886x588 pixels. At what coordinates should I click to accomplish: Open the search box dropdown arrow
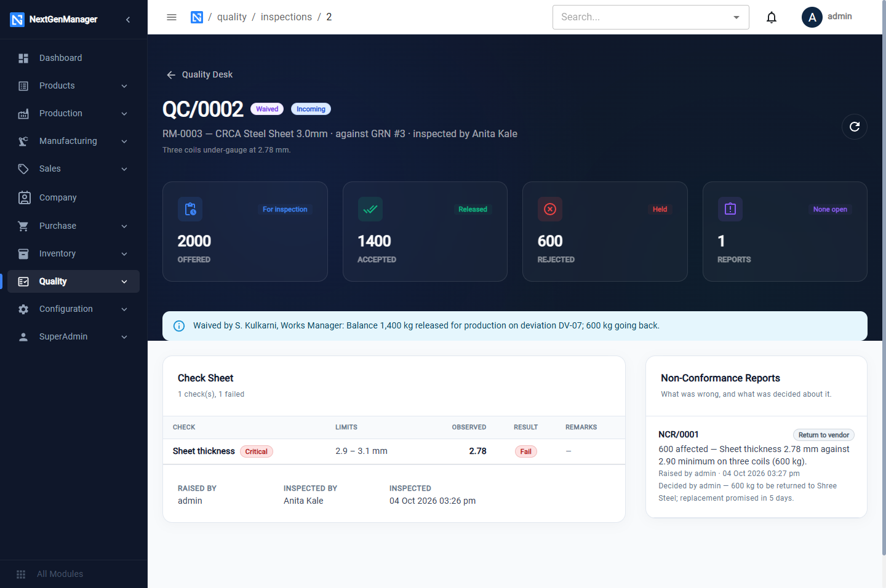pyautogui.click(x=736, y=17)
